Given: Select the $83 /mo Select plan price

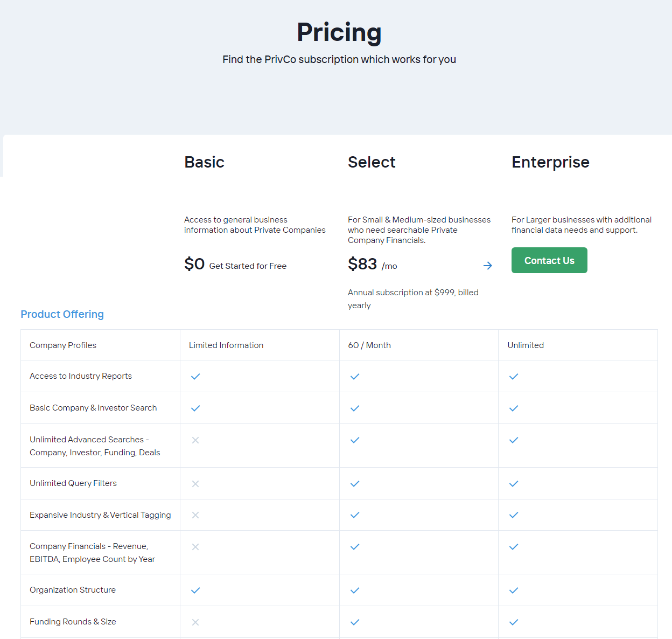Looking at the screenshot, I should tap(373, 264).
